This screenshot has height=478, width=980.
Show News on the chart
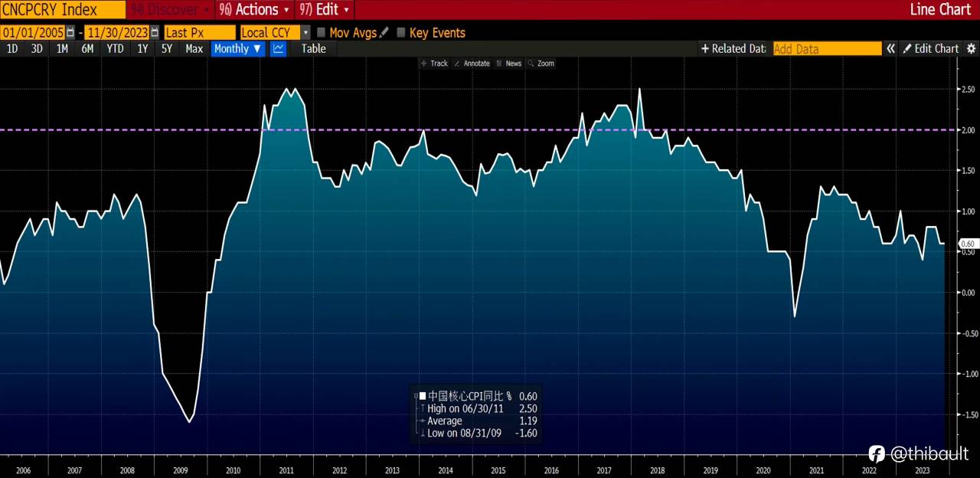point(508,64)
